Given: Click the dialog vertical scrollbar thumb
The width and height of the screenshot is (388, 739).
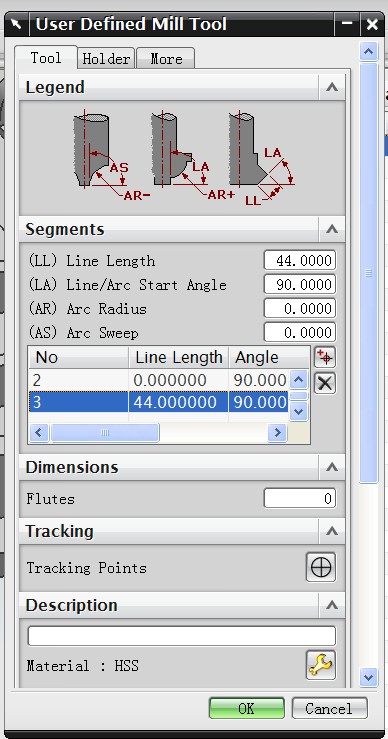Looking at the screenshot, I should pos(368,272).
